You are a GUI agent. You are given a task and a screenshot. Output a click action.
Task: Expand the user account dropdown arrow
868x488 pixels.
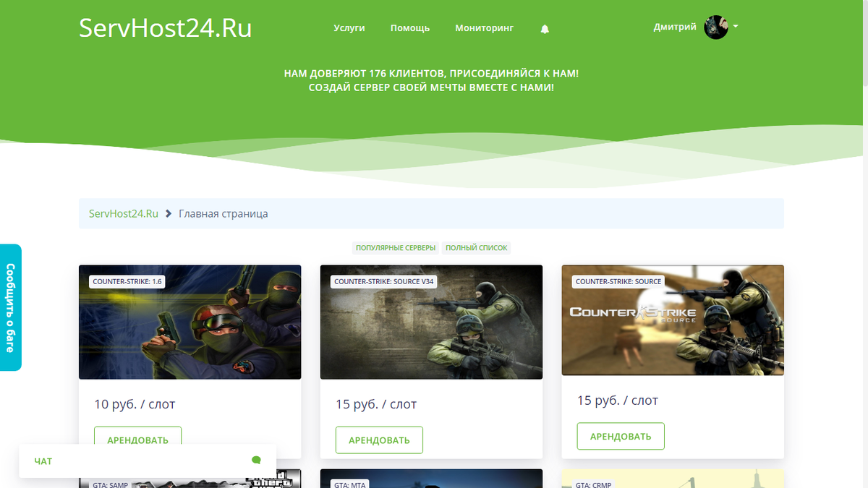click(736, 27)
